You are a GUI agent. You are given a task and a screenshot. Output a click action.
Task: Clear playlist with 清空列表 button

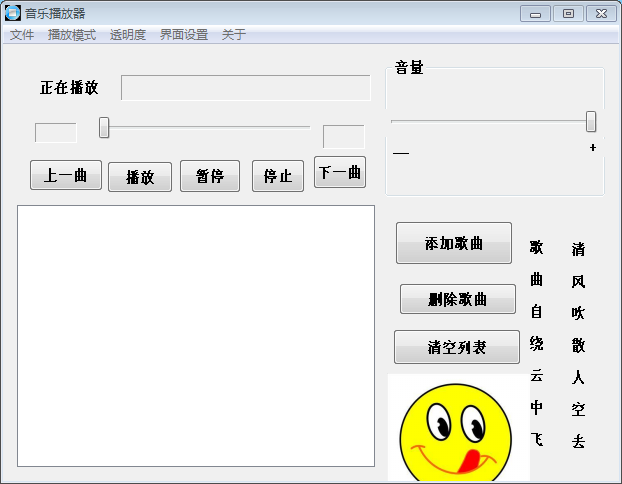point(457,347)
